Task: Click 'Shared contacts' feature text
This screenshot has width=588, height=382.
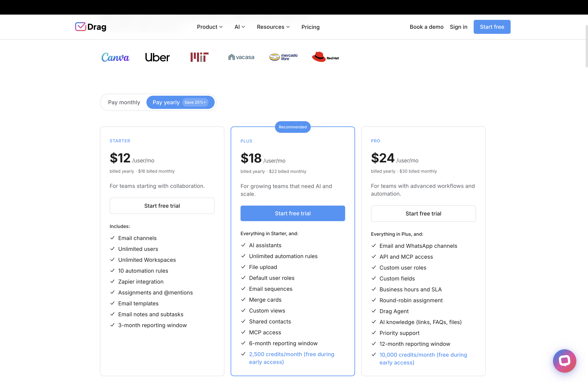Action: (x=270, y=322)
